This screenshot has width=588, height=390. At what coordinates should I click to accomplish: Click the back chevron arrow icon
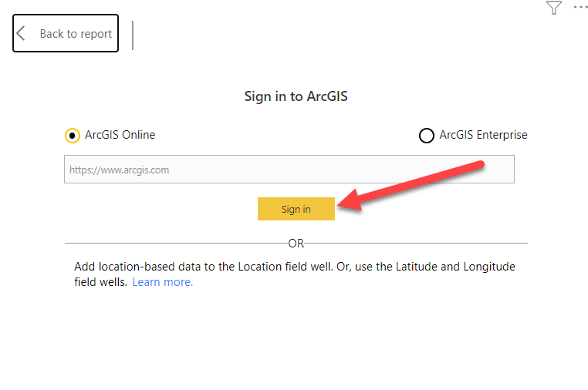tap(22, 33)
